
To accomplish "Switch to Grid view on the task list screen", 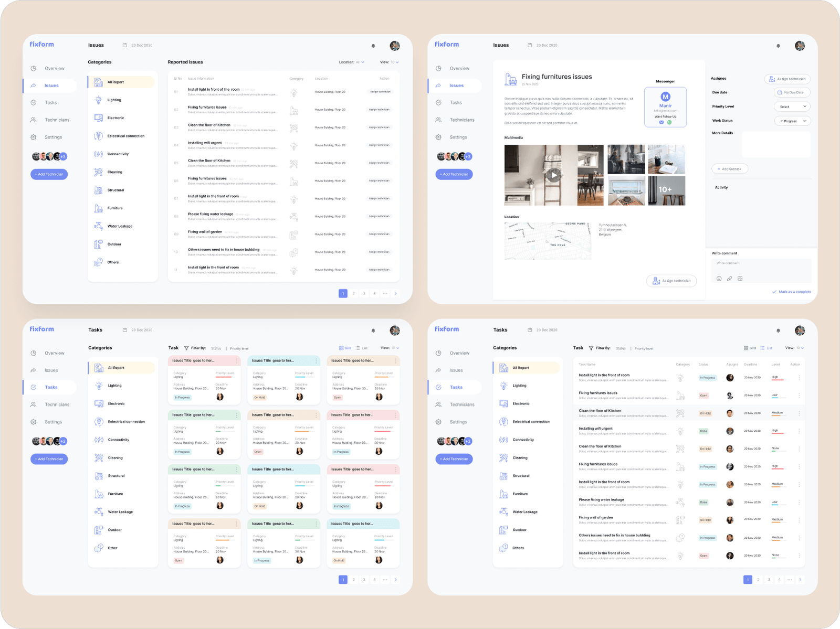I will click(x=750, y=348).
